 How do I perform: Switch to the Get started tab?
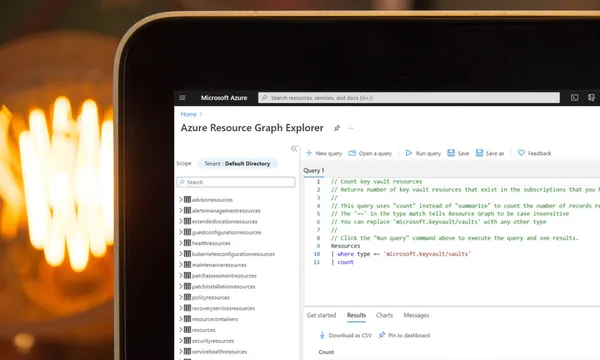click(x=321, y=315)
